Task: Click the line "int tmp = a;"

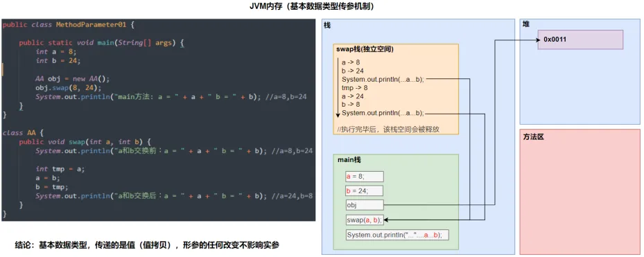Action: tap(60, 169)
